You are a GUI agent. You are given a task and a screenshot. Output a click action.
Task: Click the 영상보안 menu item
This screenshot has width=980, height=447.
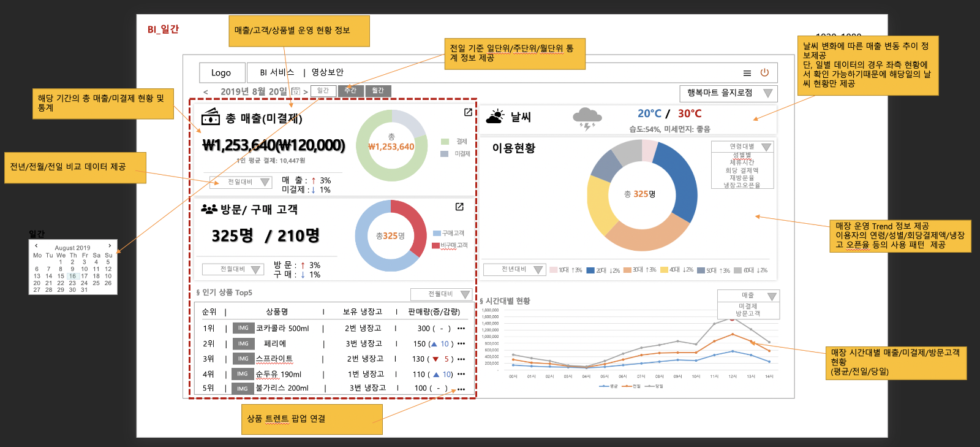point(328,72)
